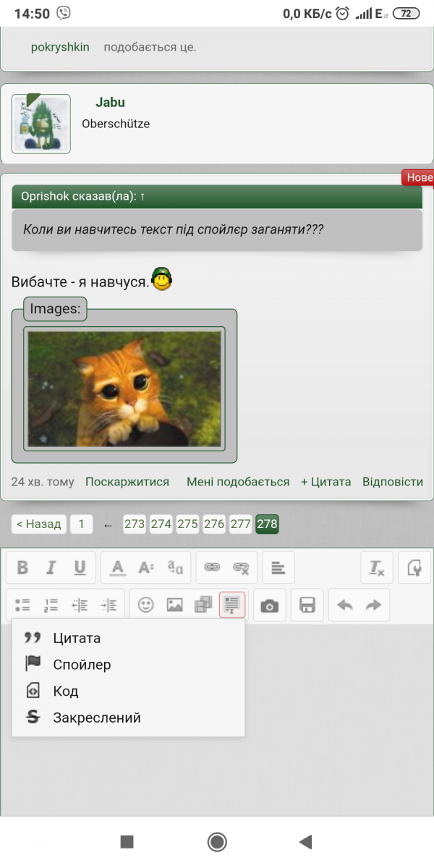Click the indent icon

109,605
